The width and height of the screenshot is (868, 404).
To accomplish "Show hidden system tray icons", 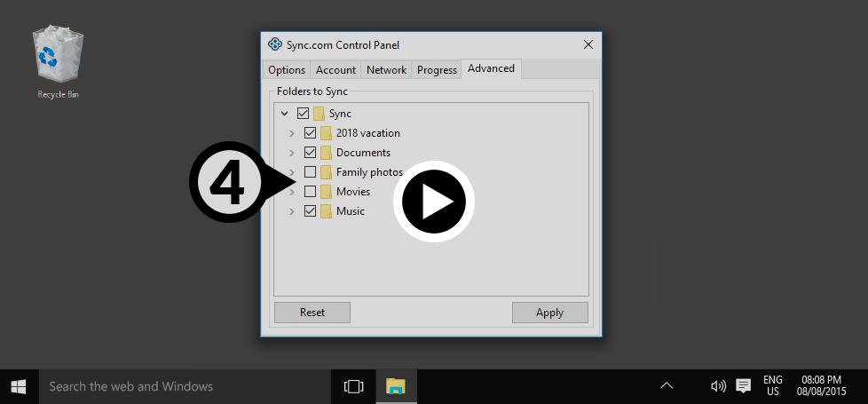I will (667, 386).
